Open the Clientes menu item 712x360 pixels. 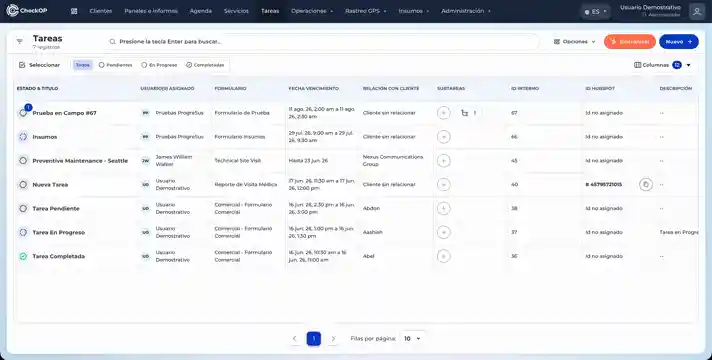[x=101, y=11]
